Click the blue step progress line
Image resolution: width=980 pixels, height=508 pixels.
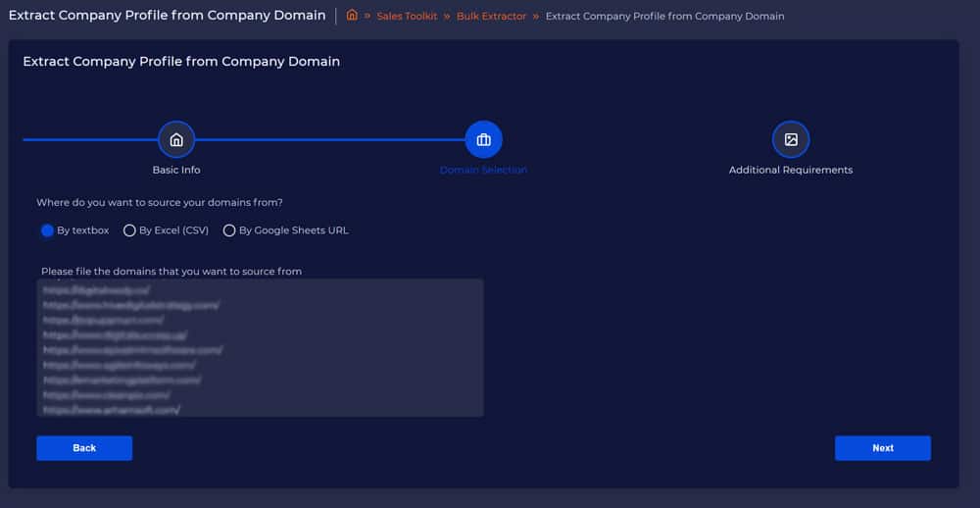pos(323,139)
